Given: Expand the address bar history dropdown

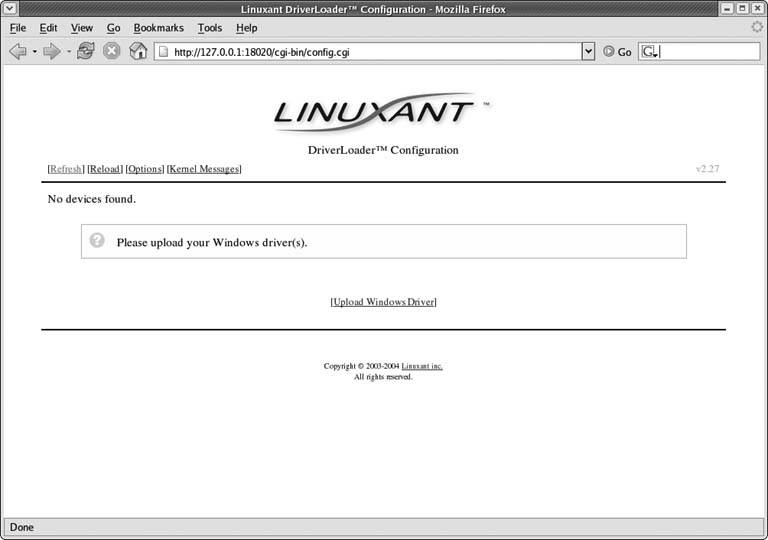Looking at the screenshot, I should click(x=588, y=51).
